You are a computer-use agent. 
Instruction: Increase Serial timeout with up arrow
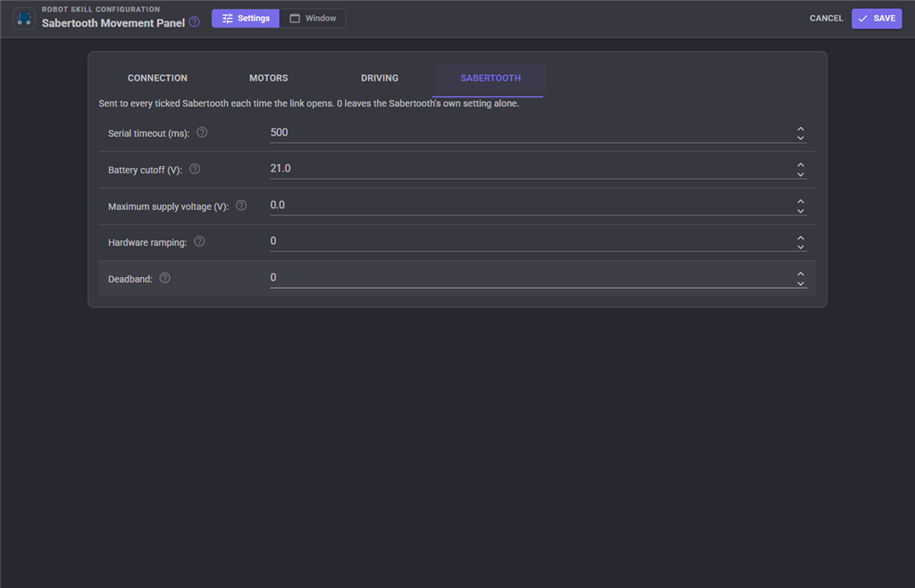(801, 129)
